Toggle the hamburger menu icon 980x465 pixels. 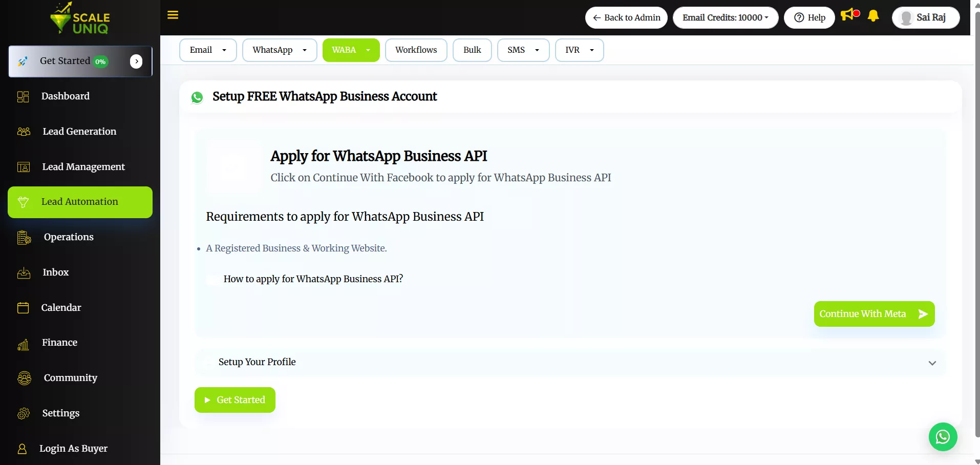173,15
